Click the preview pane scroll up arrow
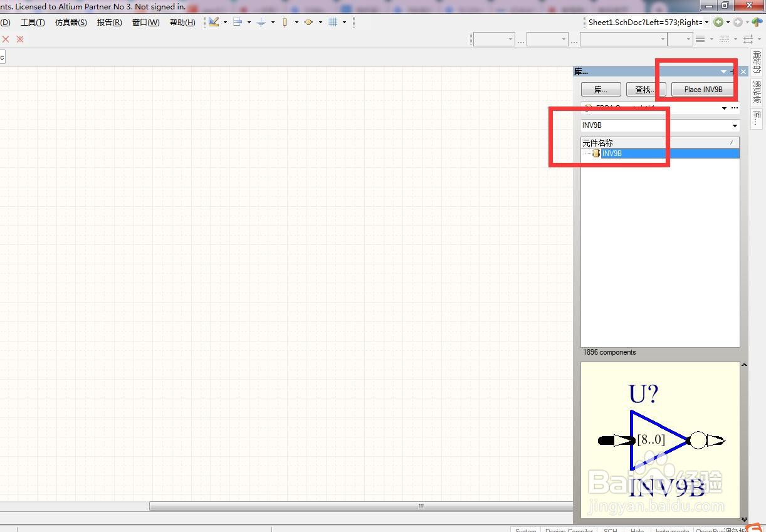 [744, 365]
